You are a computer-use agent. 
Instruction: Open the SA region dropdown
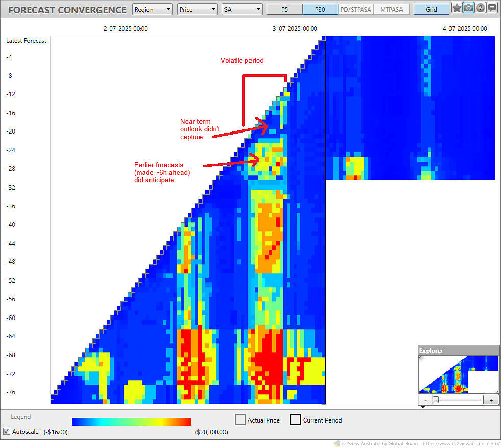point(242,9)
